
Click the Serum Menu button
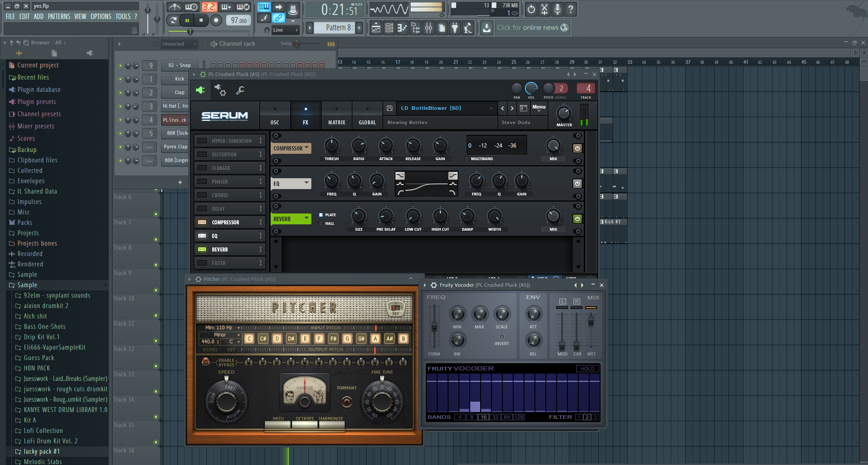[539, 108]
